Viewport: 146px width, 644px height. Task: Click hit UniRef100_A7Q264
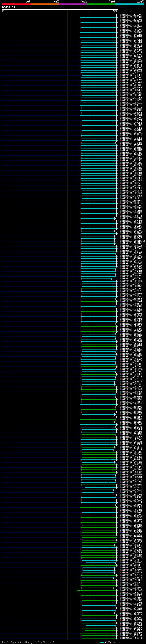click(131, 301)
